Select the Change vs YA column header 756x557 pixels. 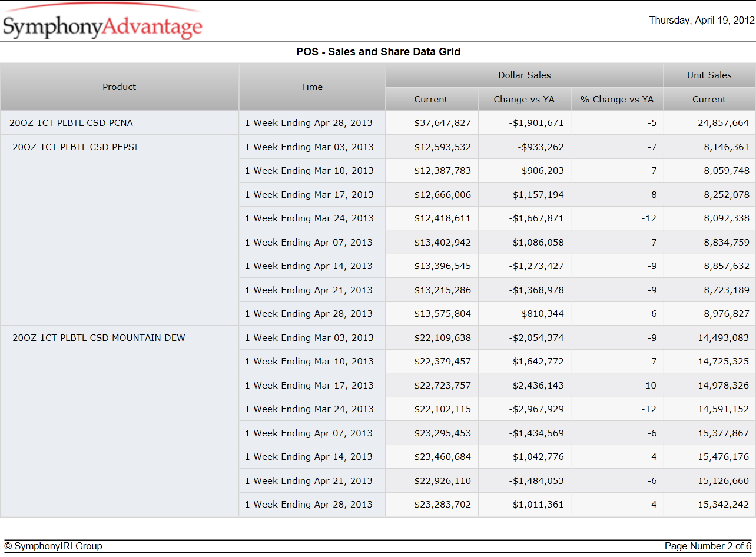[x=524, y=100]
